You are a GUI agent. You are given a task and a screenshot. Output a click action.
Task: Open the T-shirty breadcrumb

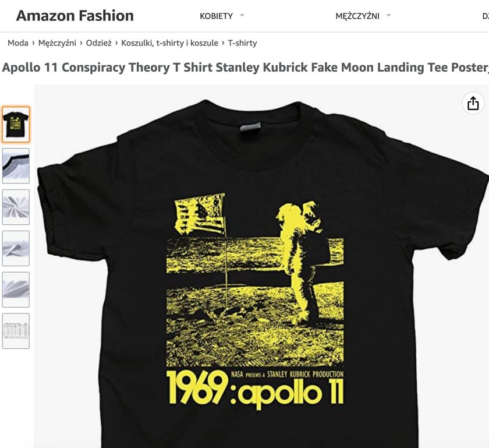coord(242,43)
